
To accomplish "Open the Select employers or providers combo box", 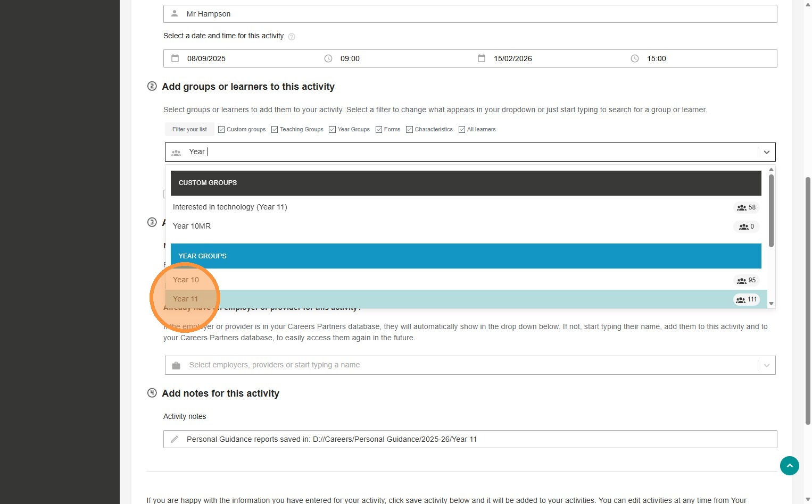I will [470, 365].
